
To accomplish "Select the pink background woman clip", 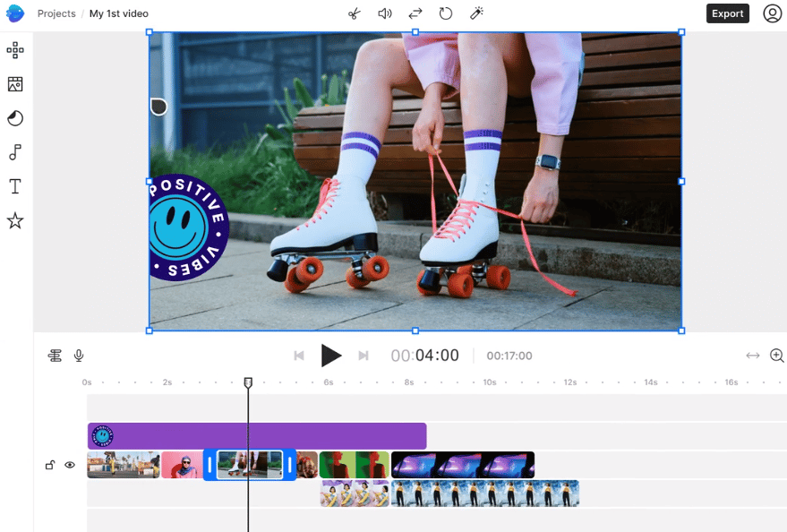I will (182, 465).
